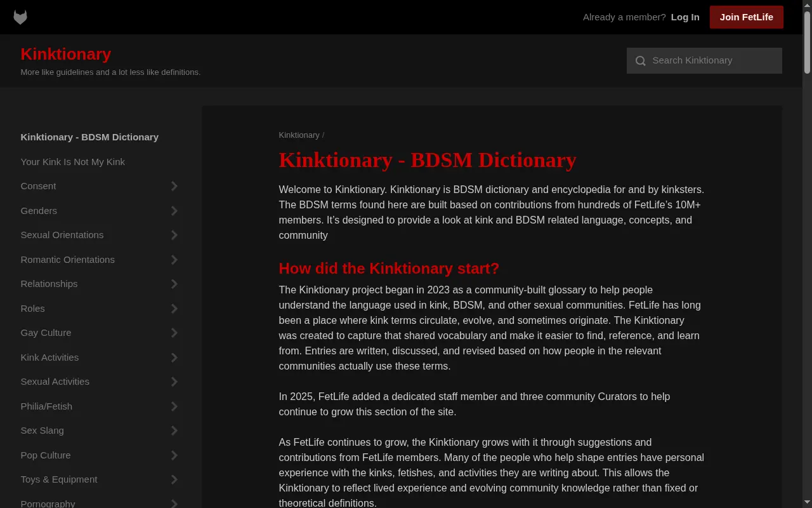Viewport: 812px width, 508px height.
Task: Expand the Kink Activities chevron
Action: click(174, 358)
